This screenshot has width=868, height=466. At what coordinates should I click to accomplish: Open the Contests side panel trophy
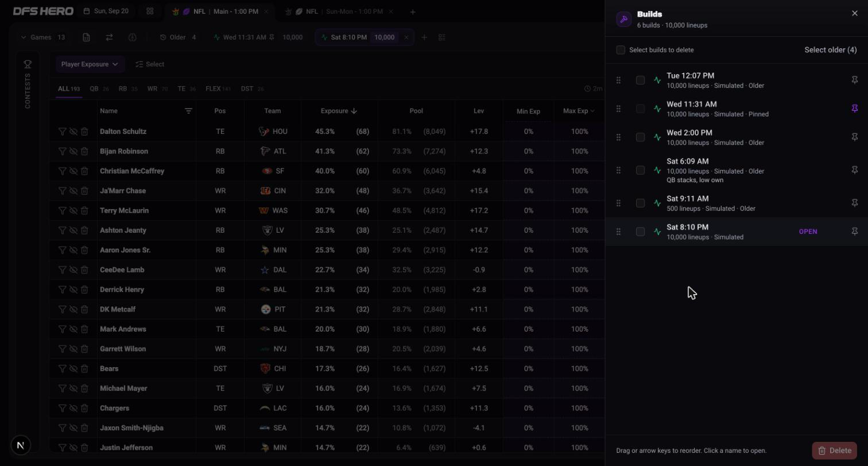pyautogui.click(x=28, y=64)
